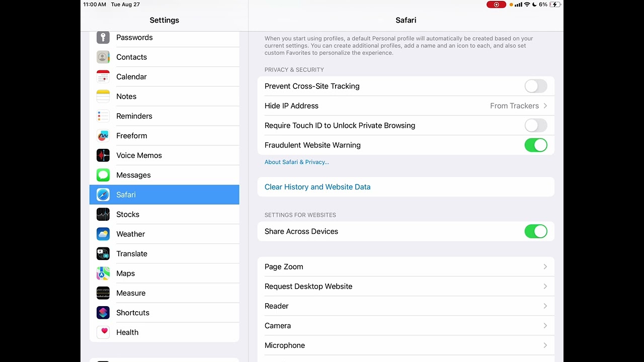Tap the Weather cloud icon
The width and height of the screenshot is (644, 362).
103,234
